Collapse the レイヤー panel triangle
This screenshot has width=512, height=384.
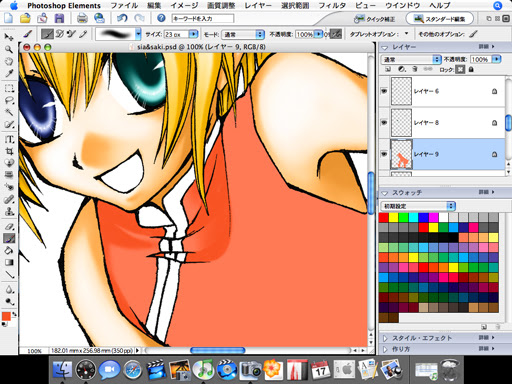(385, 47)
